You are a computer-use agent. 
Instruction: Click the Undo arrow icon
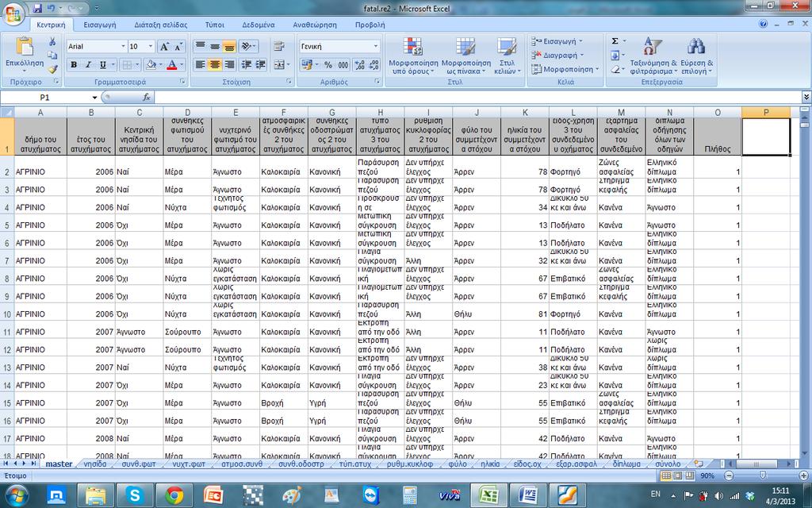click(51, 8)
